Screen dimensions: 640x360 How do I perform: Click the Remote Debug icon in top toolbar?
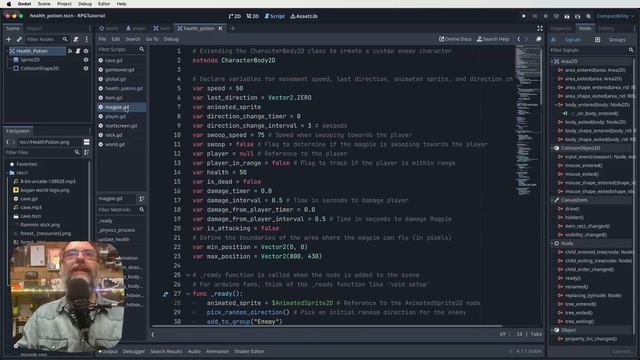[556, 16]
